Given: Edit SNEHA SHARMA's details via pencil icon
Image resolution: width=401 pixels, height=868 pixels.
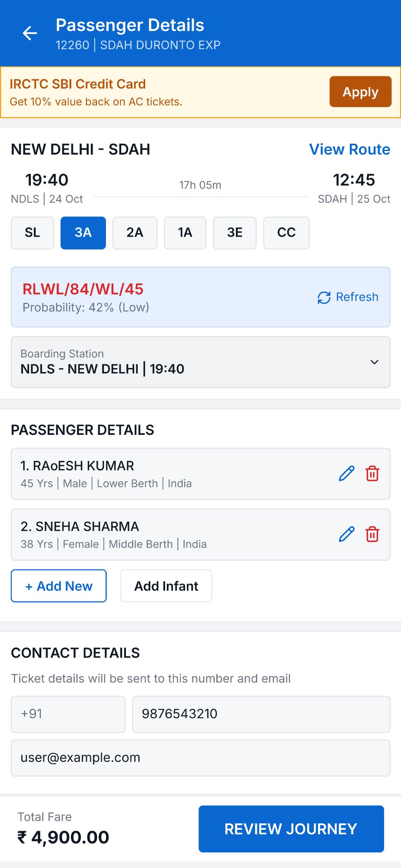Looking at the screenshot, I should 346,534.
